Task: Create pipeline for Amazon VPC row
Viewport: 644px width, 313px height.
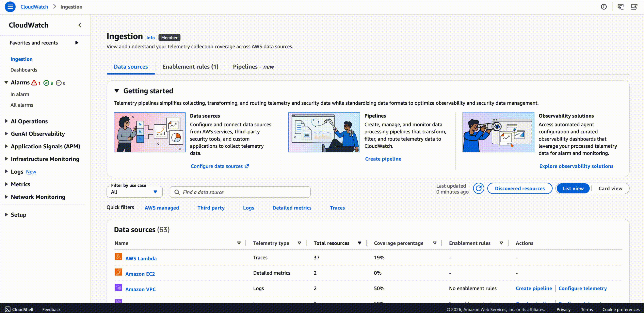Action: [534, 288]
